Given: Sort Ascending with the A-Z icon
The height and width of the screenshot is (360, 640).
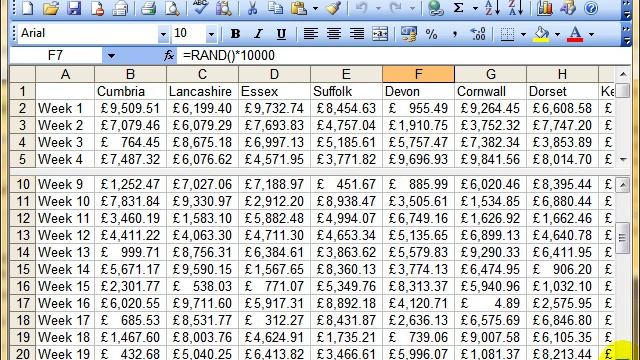Looking at the screenshot, I should (x=492, y=8).
